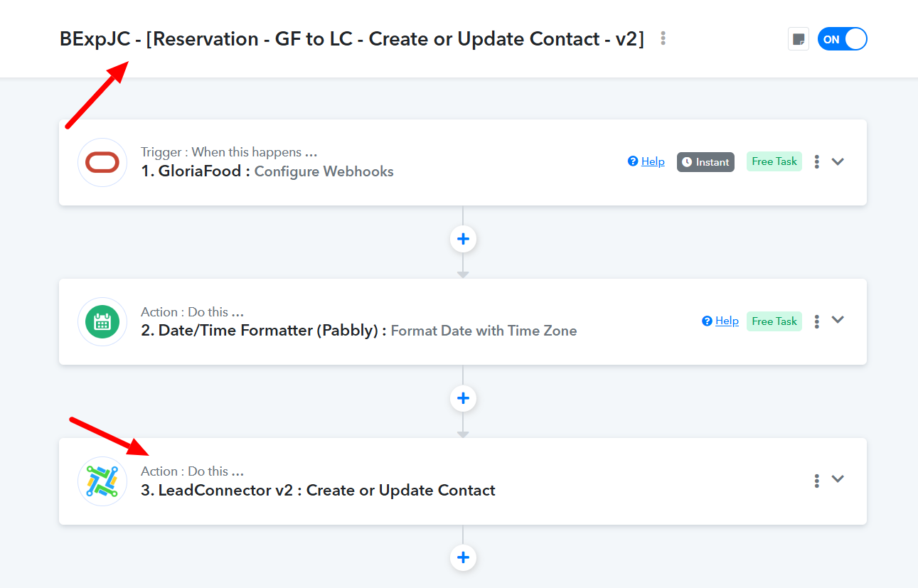
Task: Click the GloriaFood app icon
Action: click(102, 163)
